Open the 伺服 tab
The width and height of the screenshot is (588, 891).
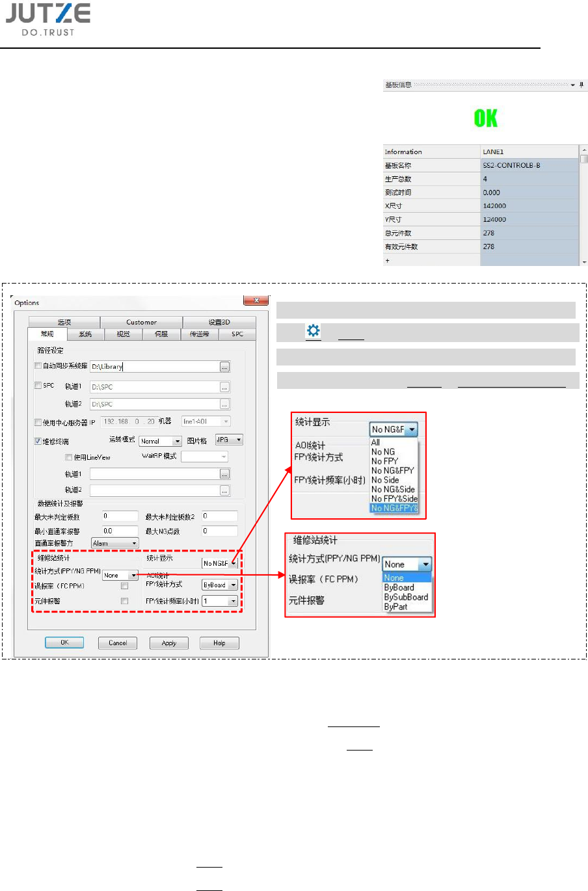(161, 334)
